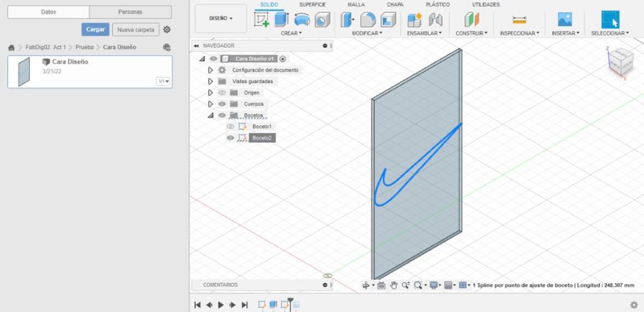Open the ENSAMBLAR dropdown menu

click(x=425, y=33)
